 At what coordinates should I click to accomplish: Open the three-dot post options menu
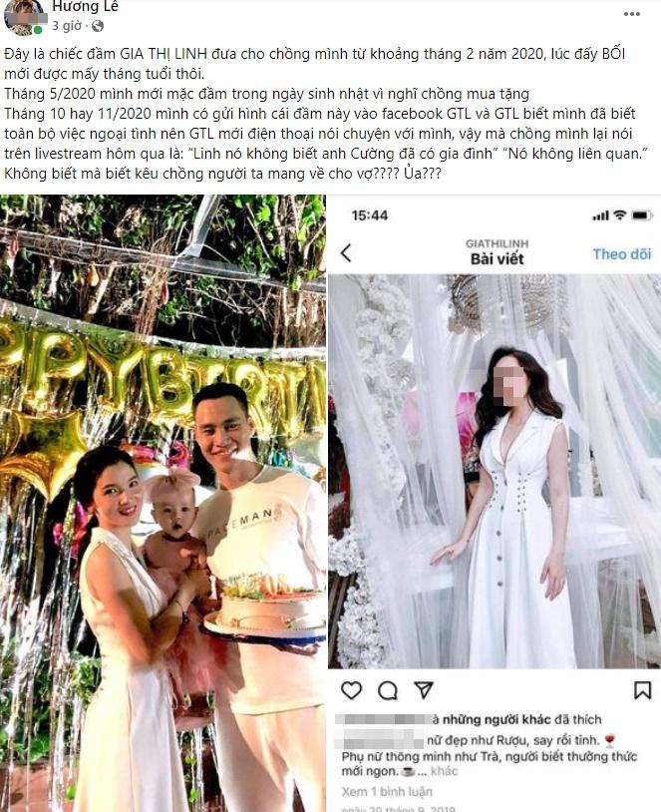pyautogui.click(x=632, y=14)
